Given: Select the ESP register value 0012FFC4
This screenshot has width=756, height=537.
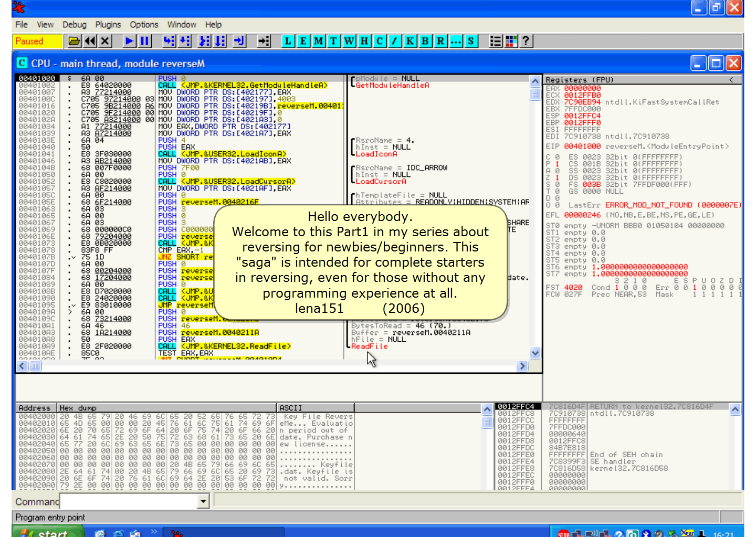Looking at the screenshot, I should [582, 116].
